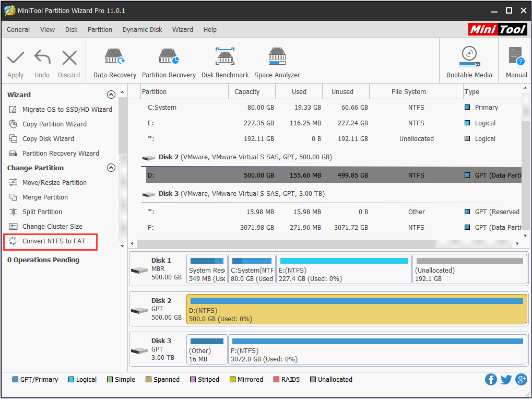Collapse the Wizard section
Viewport: 532px width, 399px height.
click(111, 95)
